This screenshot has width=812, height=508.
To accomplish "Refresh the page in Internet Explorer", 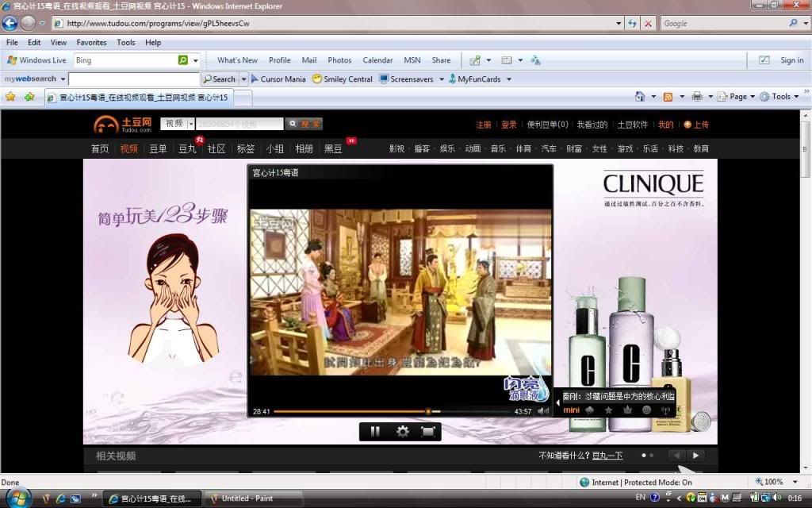I will point(632,24).
